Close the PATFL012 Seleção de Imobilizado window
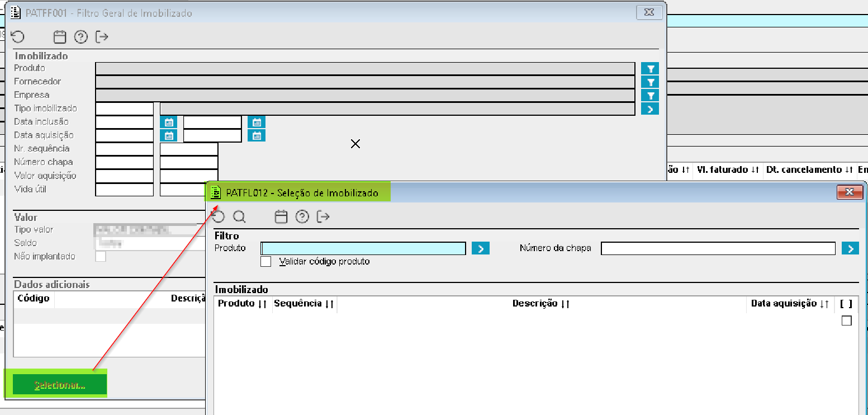868x415 pixels. [850, 192]
